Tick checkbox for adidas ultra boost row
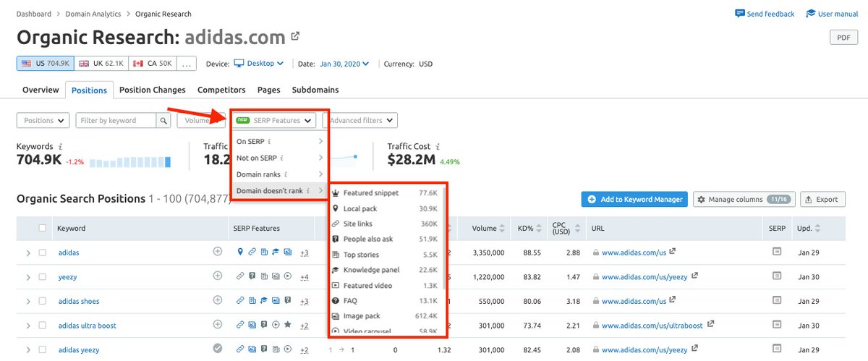 (x=43, y=326)
